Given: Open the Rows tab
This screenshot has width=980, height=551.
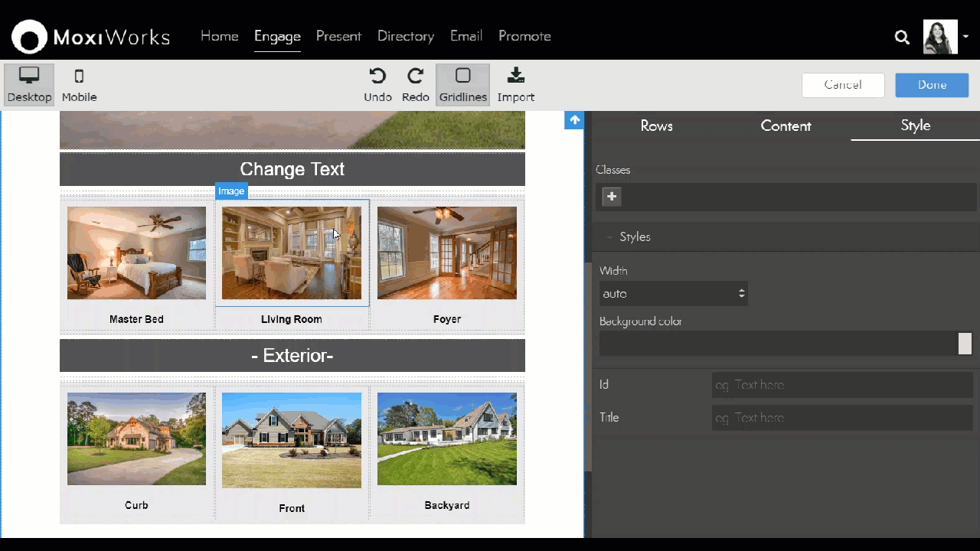Looking at the screenshot, I should click(656, 126).
